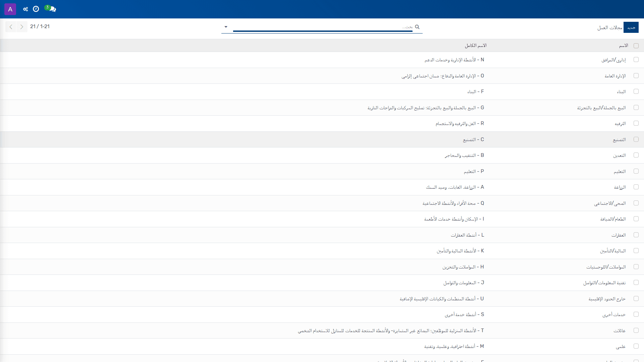Check the خارج الحدود الإقليمية row checkbox
Viewport: 644px width, 362px height.
(x=636, y=299)
